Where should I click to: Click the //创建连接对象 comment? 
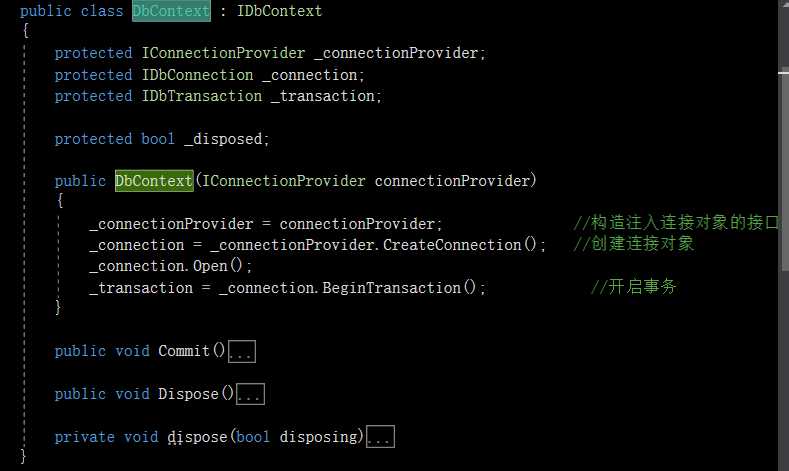tap(634, 245)
